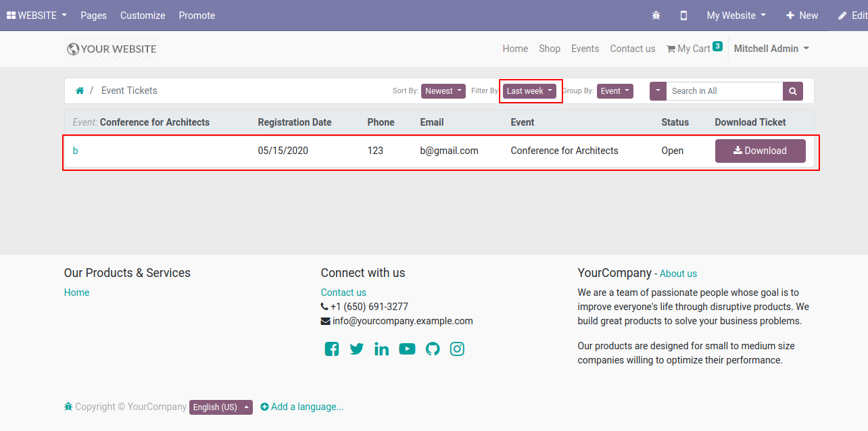Click the 05/15/2020 registration date
The image size is (868, 431).
pyautogui.click(x=283, y=151)
